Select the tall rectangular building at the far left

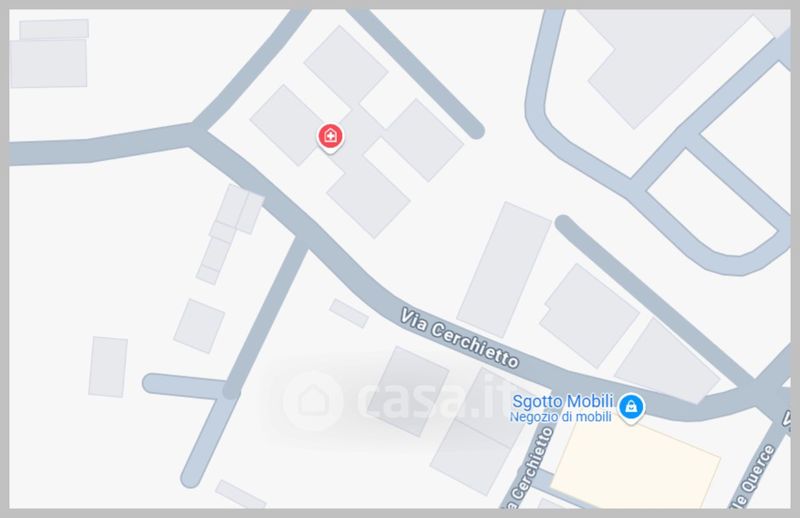pyautogui.click(x=108, y=366)
